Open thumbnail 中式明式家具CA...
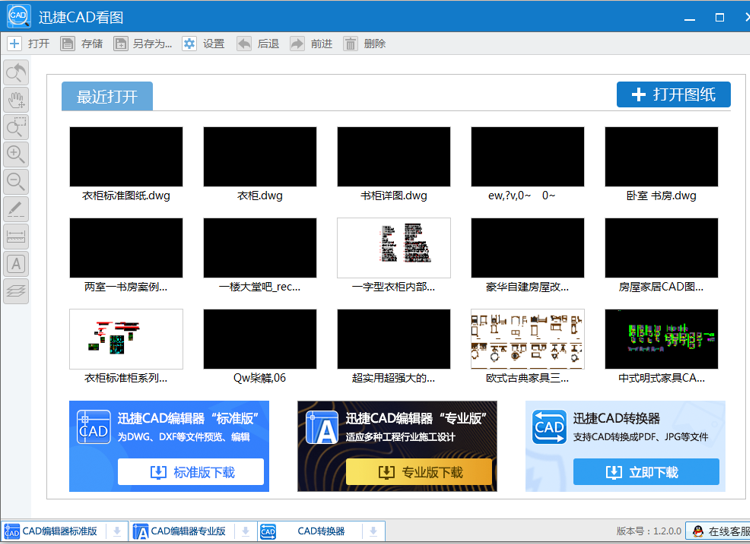Screen dimensions: 750x544 click(x=662, y=339)
